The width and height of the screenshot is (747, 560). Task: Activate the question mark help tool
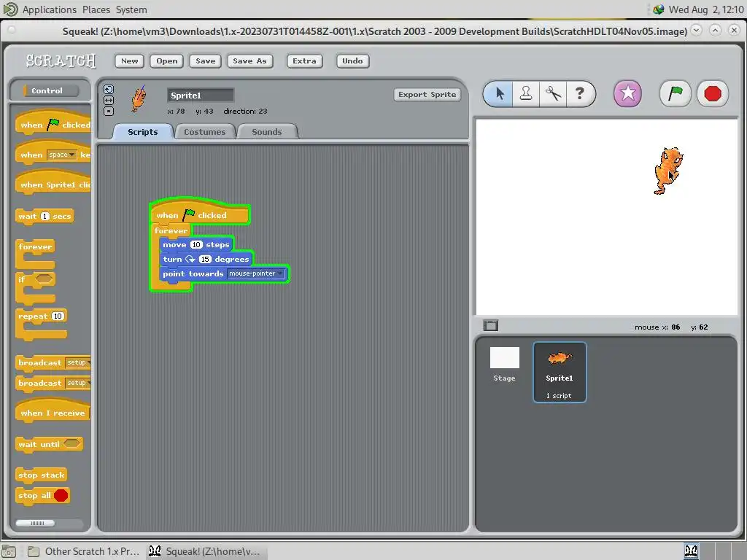pyautogui.click(x=580, y=94)
